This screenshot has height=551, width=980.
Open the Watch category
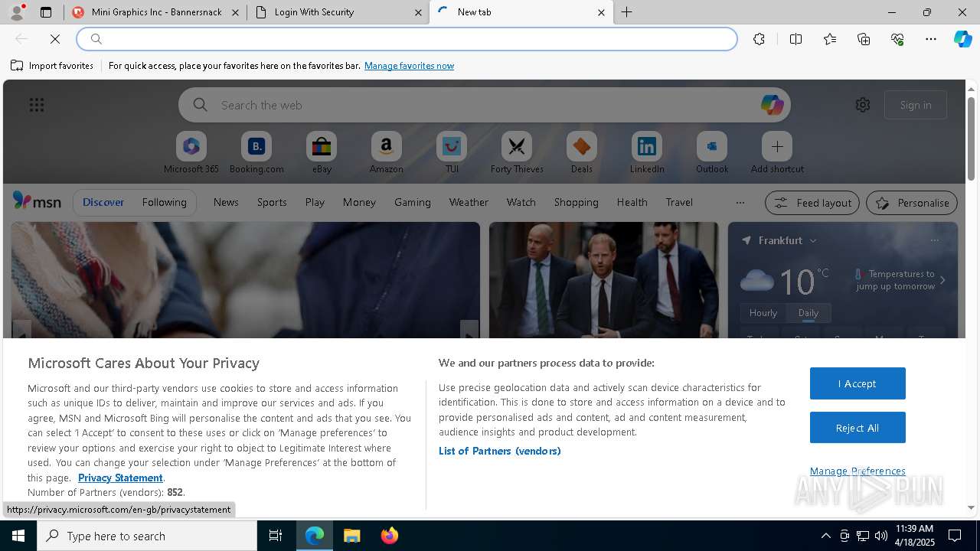(521, 202)
